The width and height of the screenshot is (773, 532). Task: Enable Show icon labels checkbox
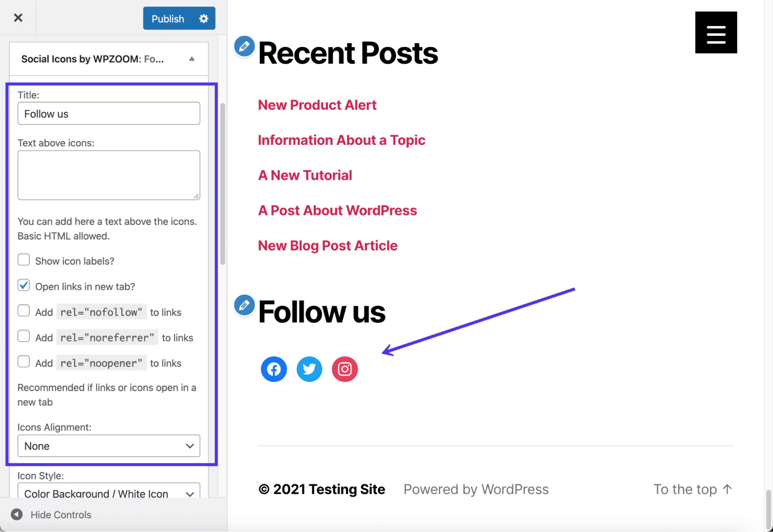pyautogui.click(x=24, y=260)
